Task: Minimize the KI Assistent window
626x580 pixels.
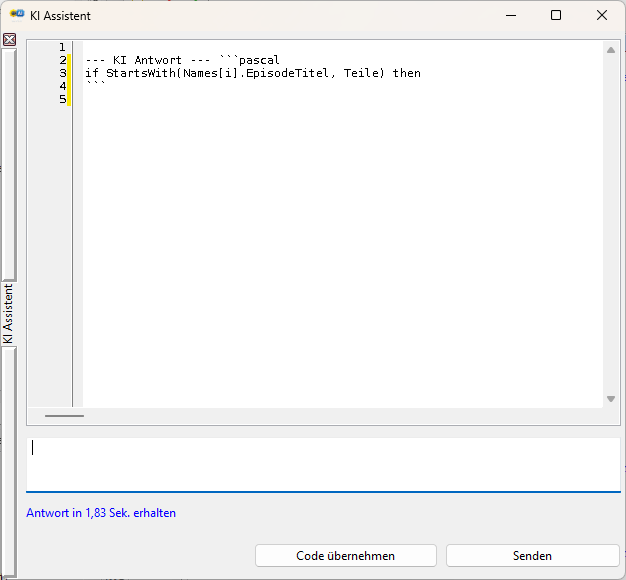Action: pyautogui.click(x=511, y=16)
